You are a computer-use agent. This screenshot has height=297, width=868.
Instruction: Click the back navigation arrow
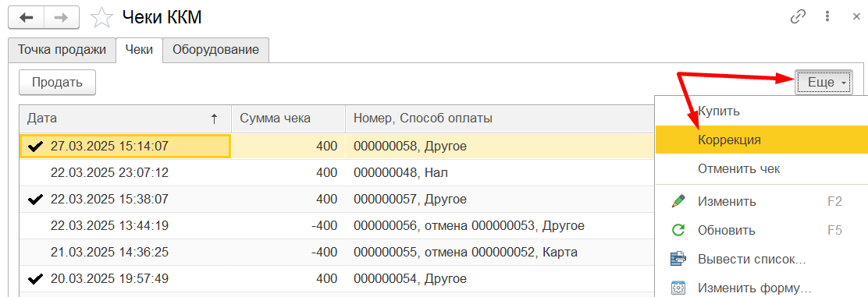[x=26, y=17]
